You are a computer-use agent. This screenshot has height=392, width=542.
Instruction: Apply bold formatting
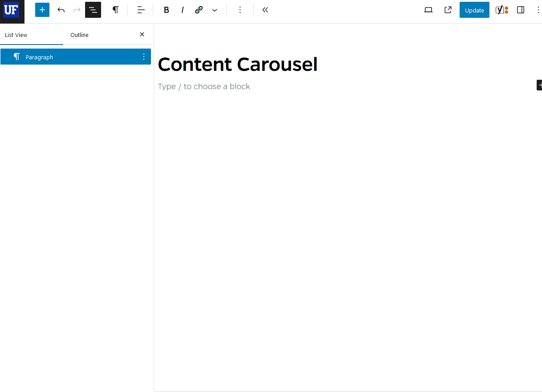pyautogui.click(x=166, y=10)
